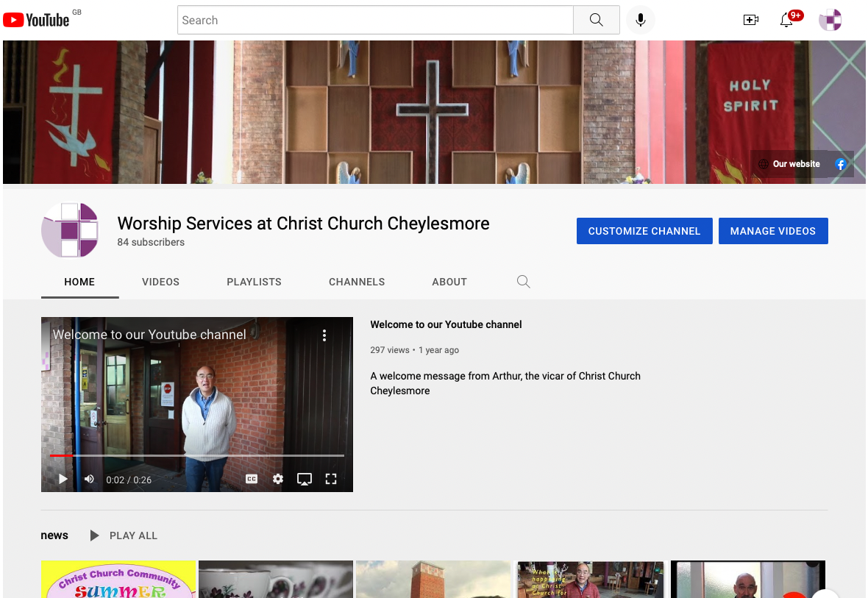Image resolution: width=868 pixels, height=598 pixels.
Task: Enter fullscreen on the welcome video
Action: pos(331,478)
